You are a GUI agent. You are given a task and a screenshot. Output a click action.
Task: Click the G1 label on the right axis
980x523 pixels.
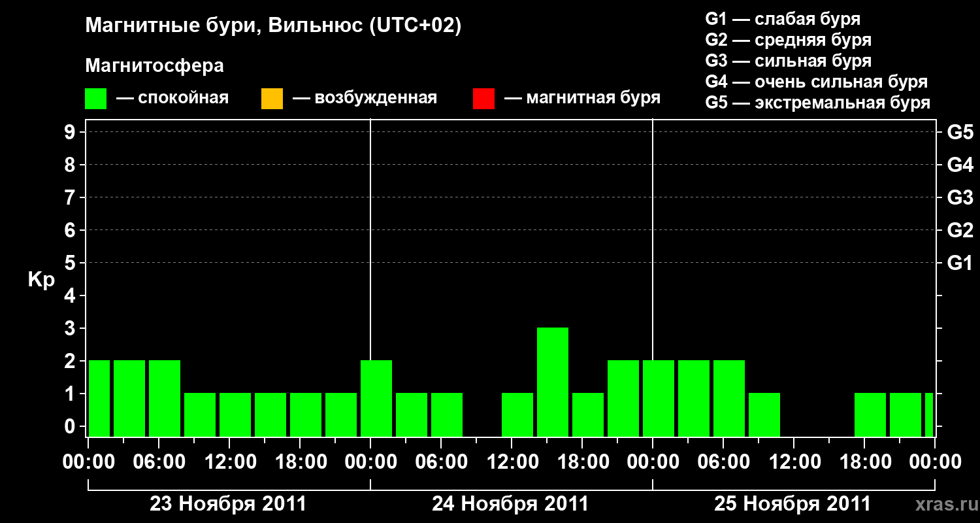point(960,263)
